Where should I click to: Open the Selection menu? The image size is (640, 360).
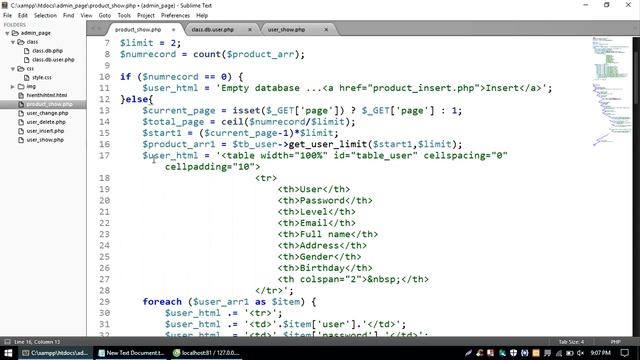(x=45, y=16)
